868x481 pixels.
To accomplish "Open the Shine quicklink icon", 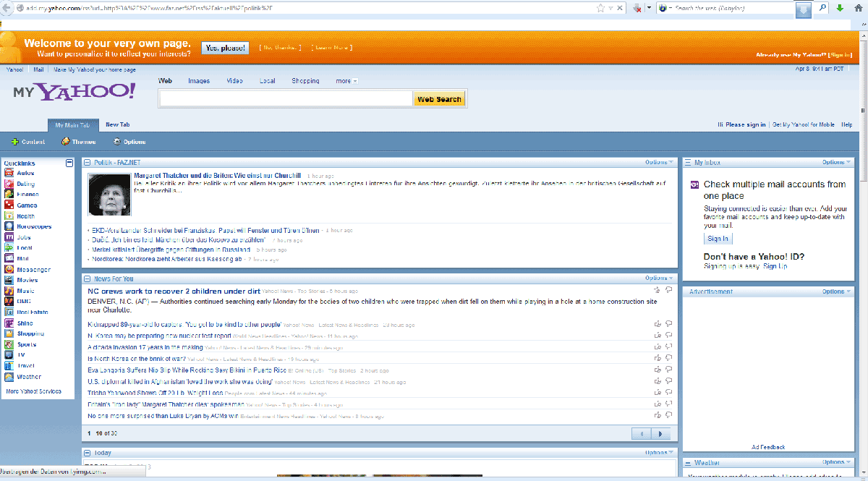I will coord(9,323).
